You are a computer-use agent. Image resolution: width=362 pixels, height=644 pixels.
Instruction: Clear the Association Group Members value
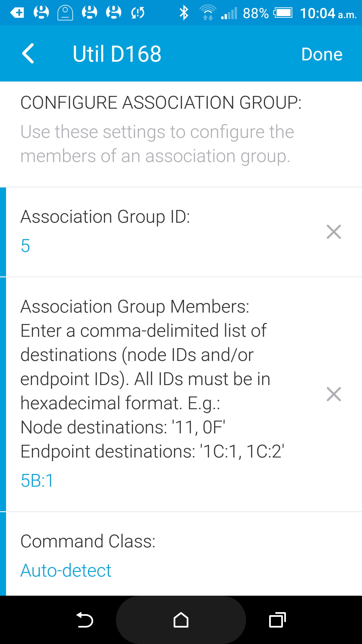(x=334, y=394)
